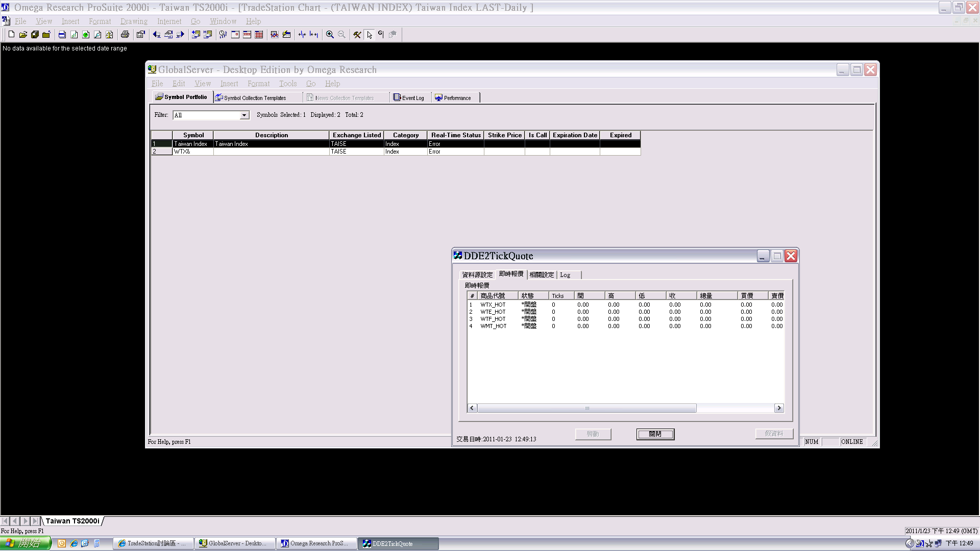Click the Exchange Listed column header
Image resolution: width=980 pixels, height=551 pixels.
pos(357,135)
